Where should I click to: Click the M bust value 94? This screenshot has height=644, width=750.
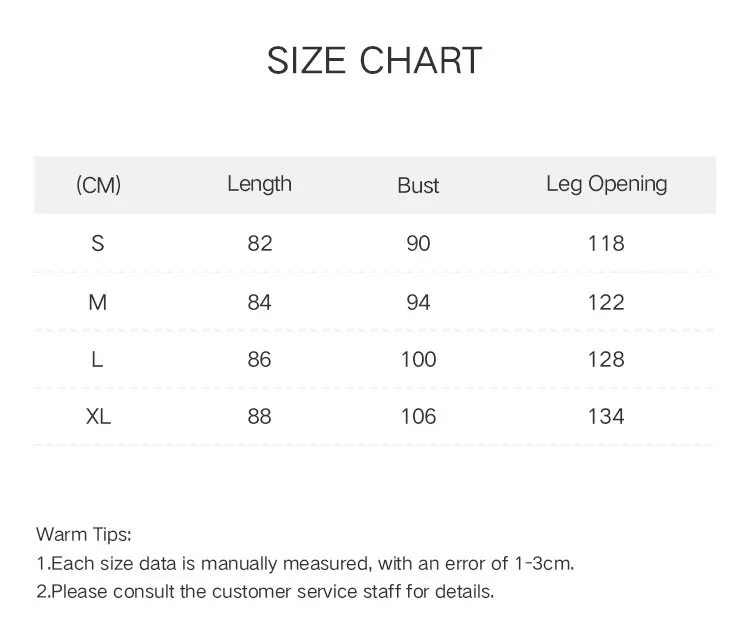pyautogui.click(x=419, y=302)
